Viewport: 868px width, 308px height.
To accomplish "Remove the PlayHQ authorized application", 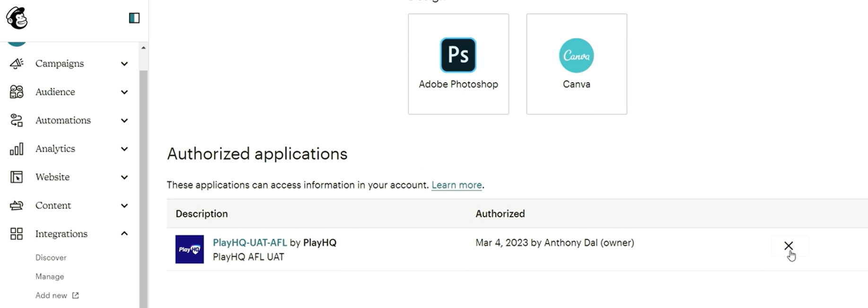I will pyautogui.click(x=789, y=246).
